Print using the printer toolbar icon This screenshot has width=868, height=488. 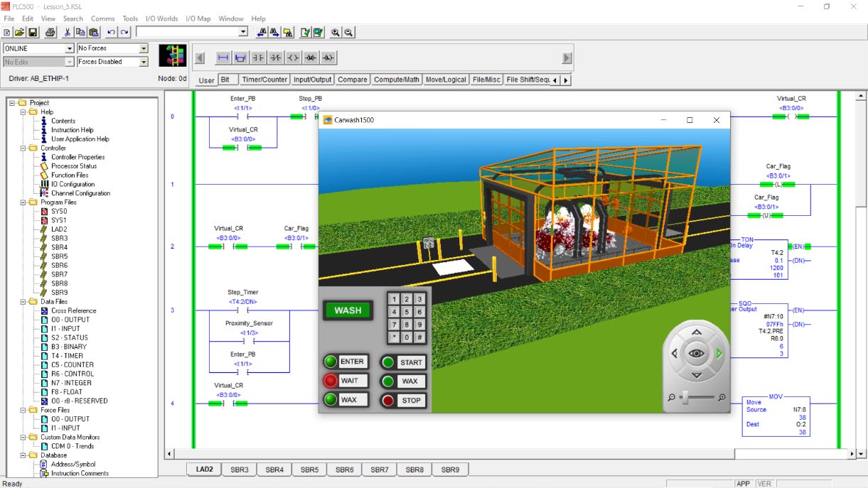[x=50, y=32]
